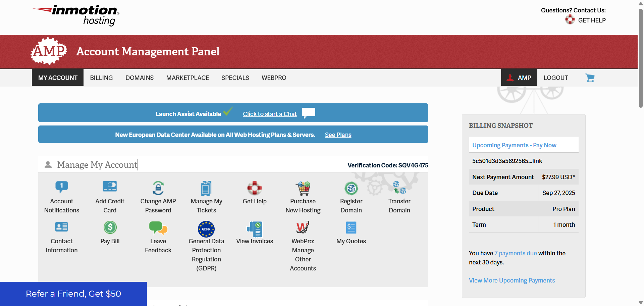Open the MARKETPLACE menu

[x=187, y=78]
